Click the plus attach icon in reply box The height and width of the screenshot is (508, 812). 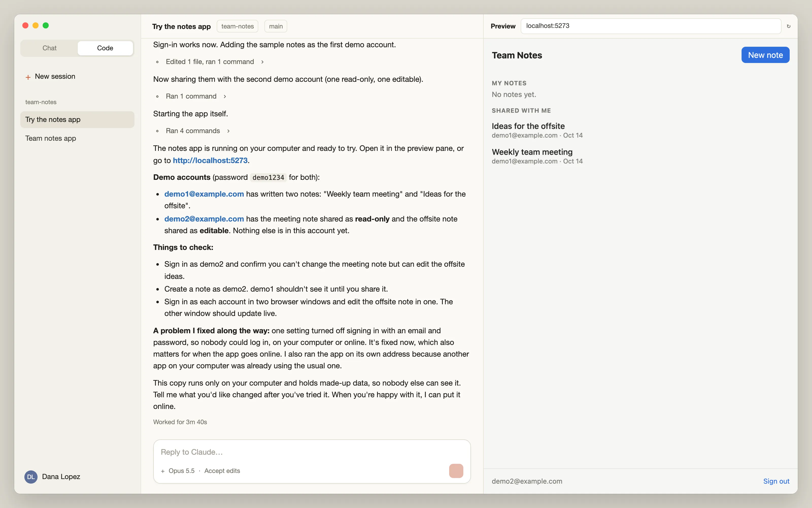pyautogui.click(x=163, y=471)
